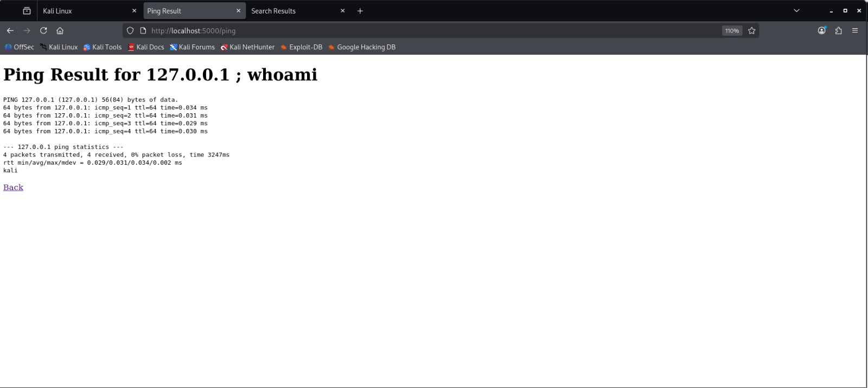Click the Ping Result for 127.0.0.1 heading
868x388 pixels.
pyautogui.click(x=160, y=74)
